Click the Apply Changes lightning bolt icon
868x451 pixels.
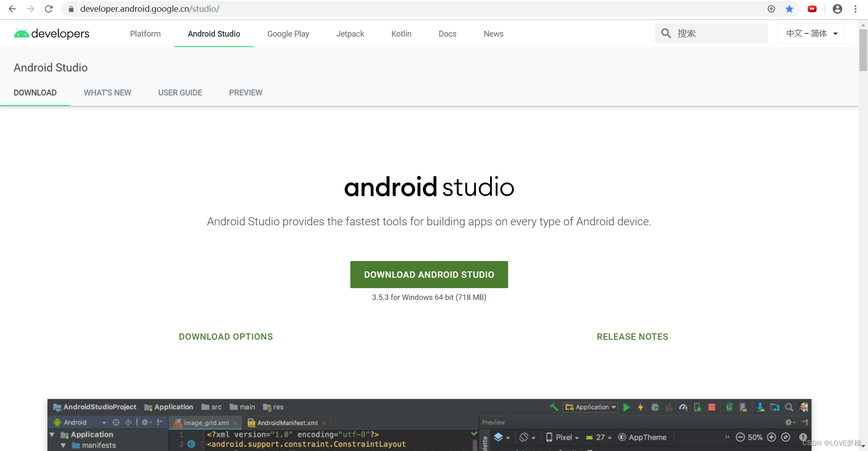641,407
